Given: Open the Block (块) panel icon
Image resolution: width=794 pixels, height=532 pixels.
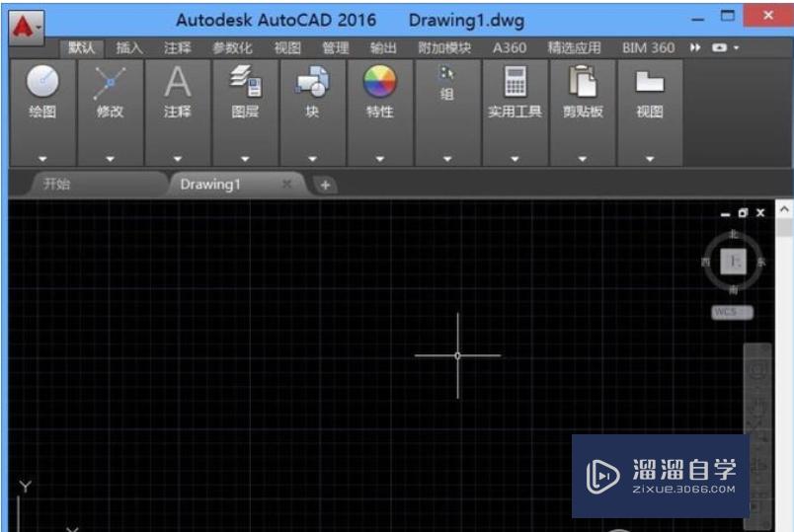Looking at the screenshot, I should click(312, 81).
